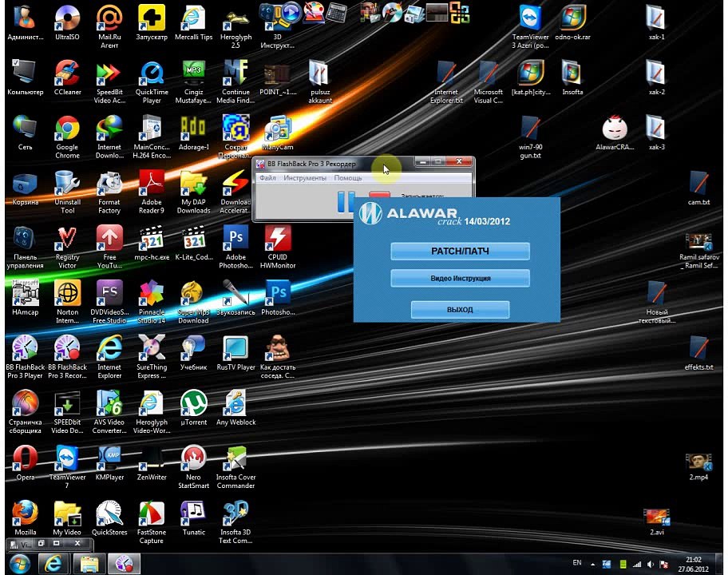The width and height of the screenshot is (728, 575).
Task: Select the Как достать соседа game icon
Action: 278,357
